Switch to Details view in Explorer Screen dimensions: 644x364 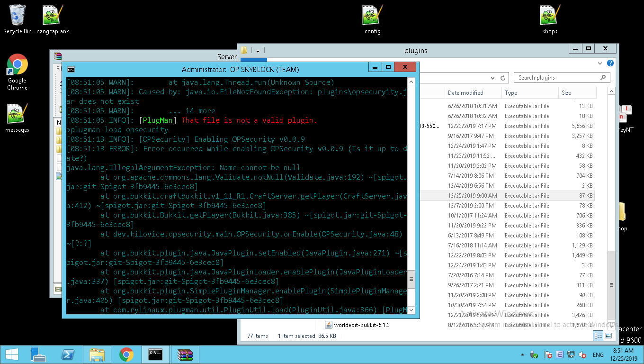[598, 336]
